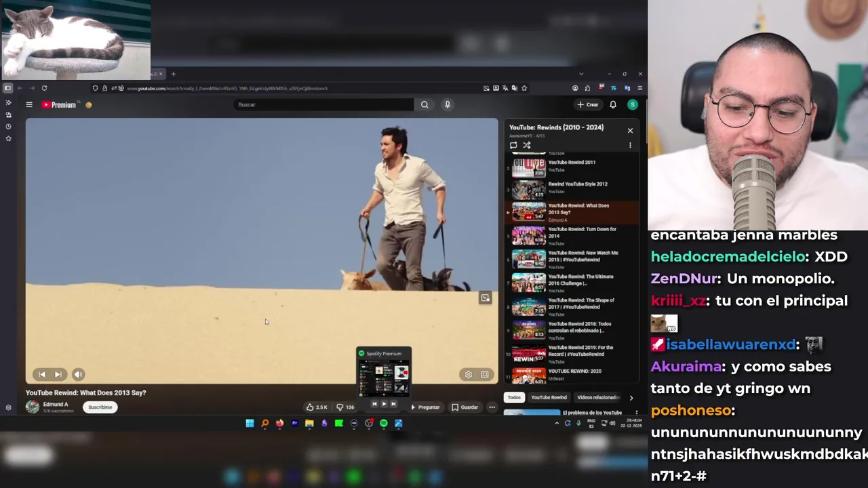Play YouTube Rewind: Now Watch Me 2015
The height and width of the screenshot is (488, 868).
click(x=572, y=260)
